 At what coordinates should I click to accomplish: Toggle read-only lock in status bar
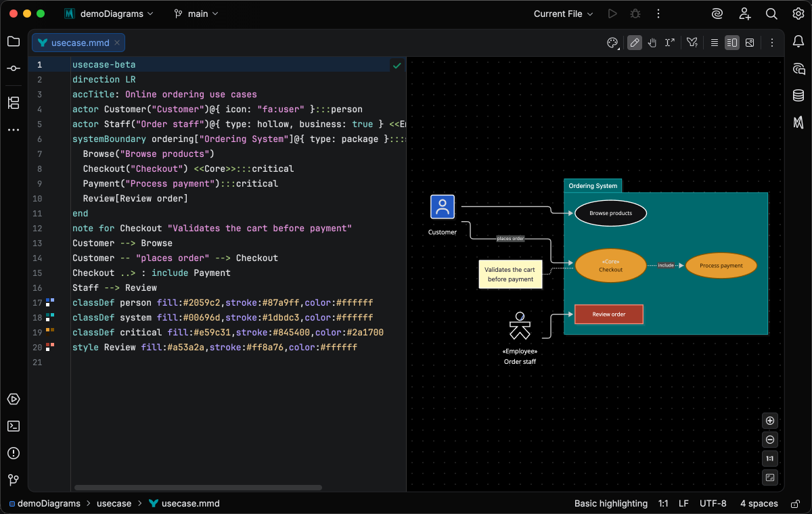pyautogui.click(x=794, y=503)
